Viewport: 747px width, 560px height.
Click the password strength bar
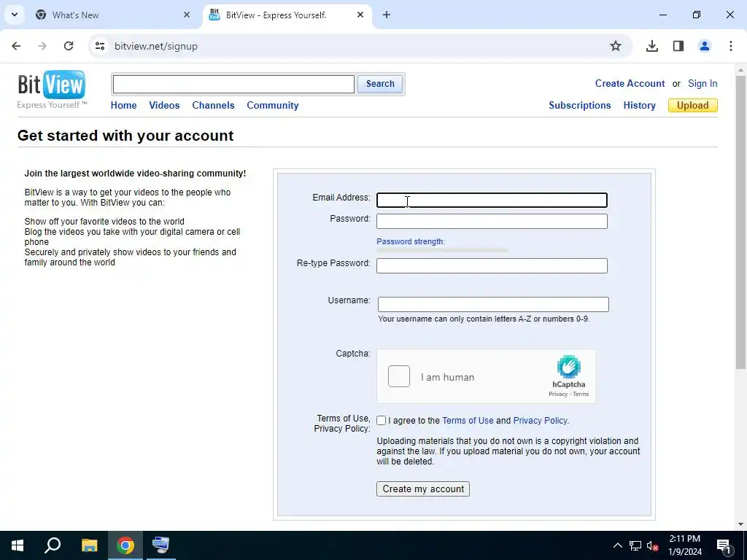pyautogui.click(x=442, y=250)
